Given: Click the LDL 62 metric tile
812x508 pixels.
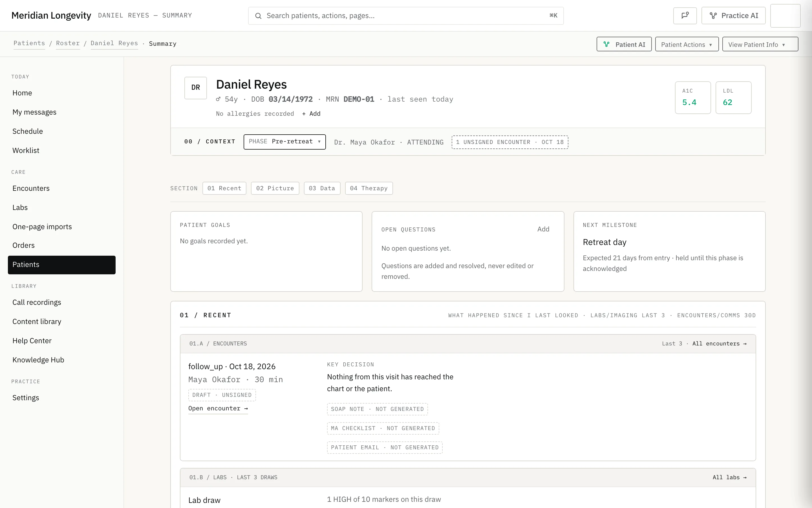Looking at the screenshot, I should coord(733,97).
